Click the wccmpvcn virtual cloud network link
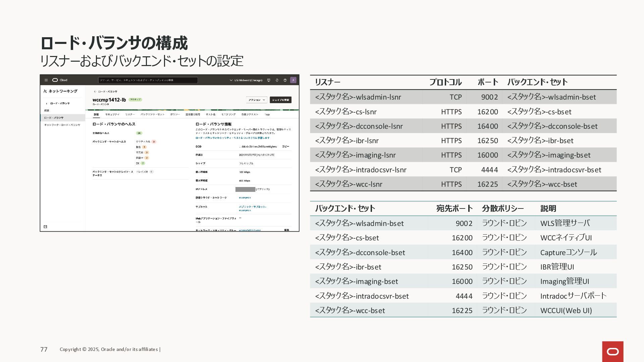This screenshot has height=362, width=644. [245, 198]
